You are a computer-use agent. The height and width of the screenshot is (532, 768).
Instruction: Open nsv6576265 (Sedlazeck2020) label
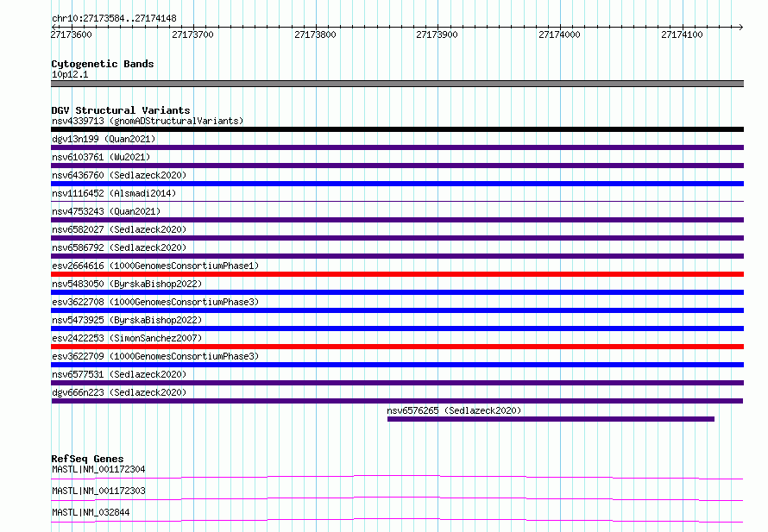coord(454,410)
